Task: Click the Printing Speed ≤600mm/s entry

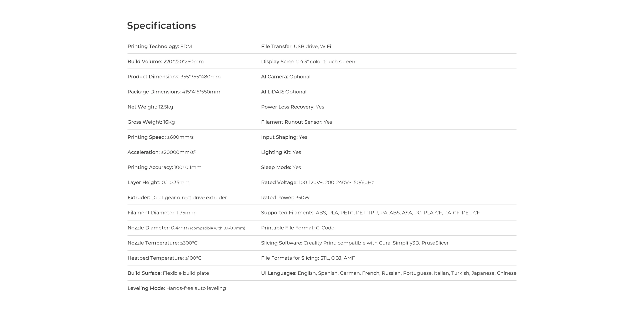Action: coord(160,137)
